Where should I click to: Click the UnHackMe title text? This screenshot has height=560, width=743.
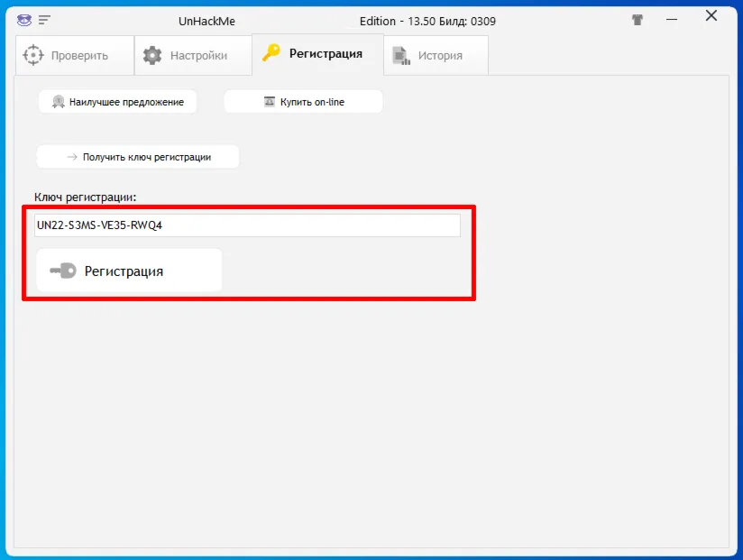(x=206, y=22)
